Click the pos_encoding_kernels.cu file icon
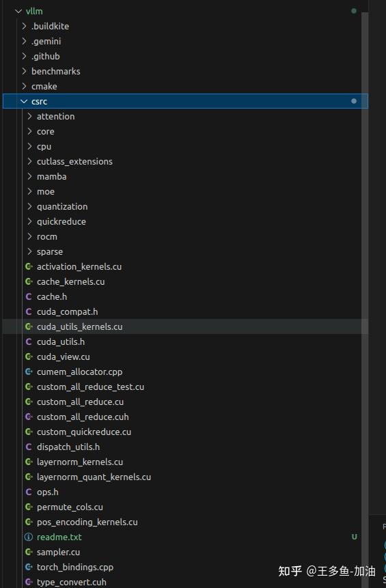Screen dimensions: 386x588 click(29, 522)
